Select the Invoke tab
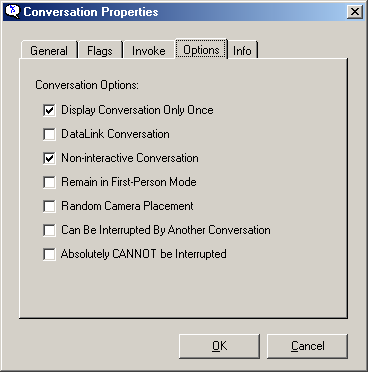 149,51
